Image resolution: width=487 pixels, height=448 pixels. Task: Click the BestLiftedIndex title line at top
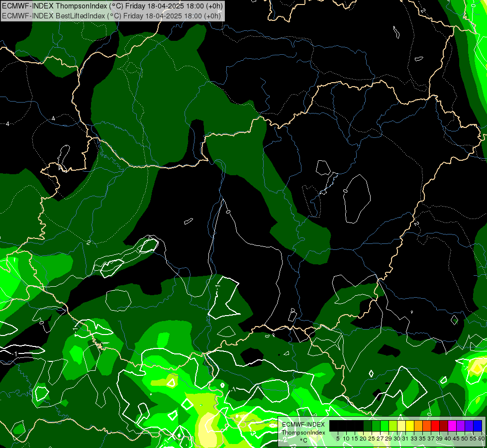pos(111,16)
